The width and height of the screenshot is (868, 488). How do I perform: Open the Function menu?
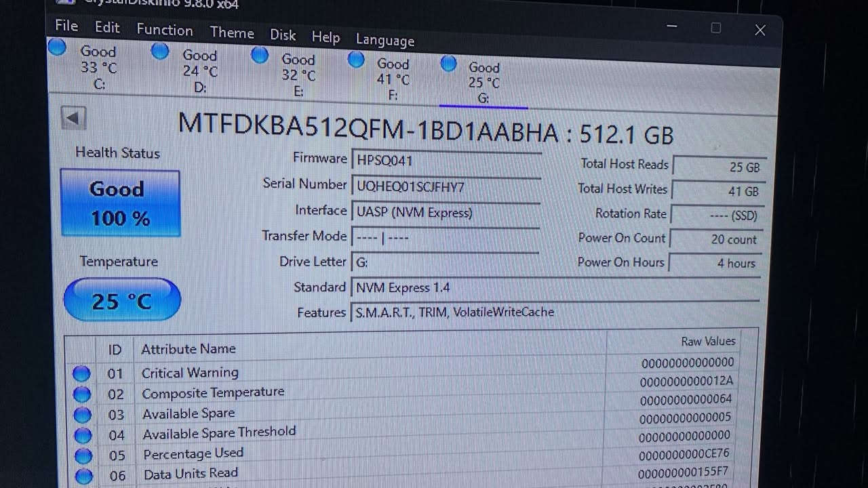point(165,30)
